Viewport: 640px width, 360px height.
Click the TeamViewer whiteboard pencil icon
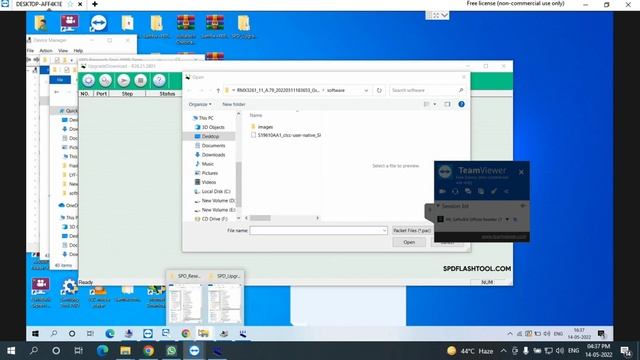coord(494,191)
